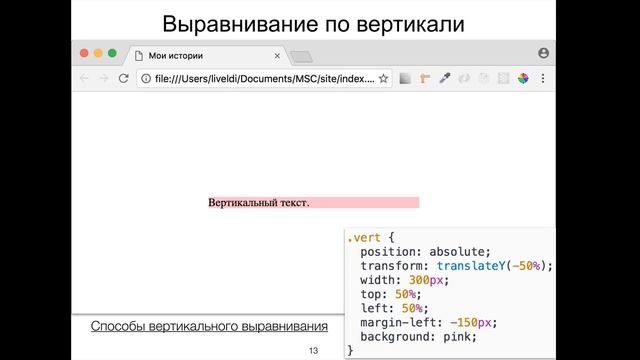640x360 pixels.
Task: Open the Способы вертикального выравнивания link
Action: click(x=209, y=326)
